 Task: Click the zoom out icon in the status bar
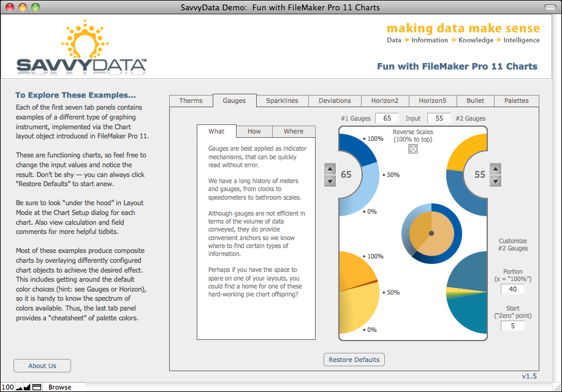[x=19, y=387]
